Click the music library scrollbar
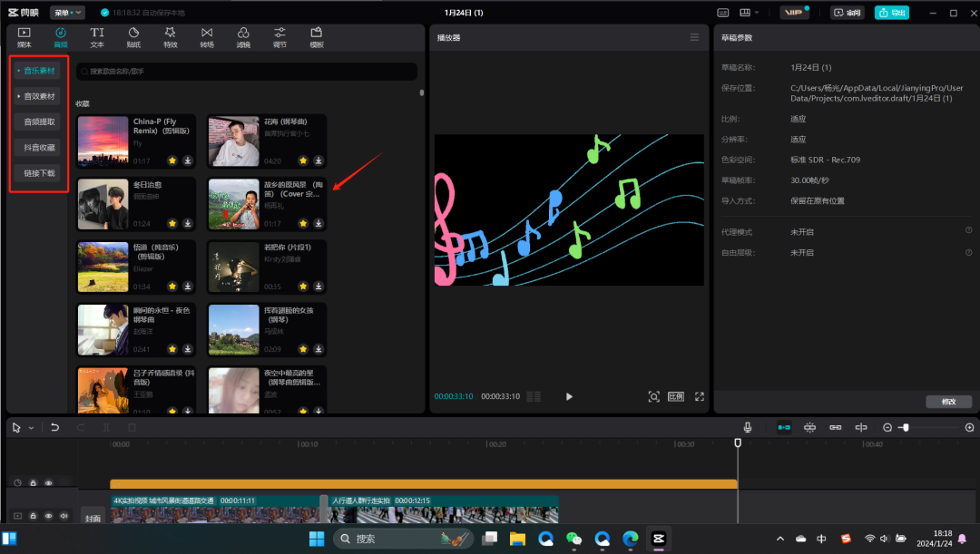Screen dimensions: 980x554 (422, 92)
